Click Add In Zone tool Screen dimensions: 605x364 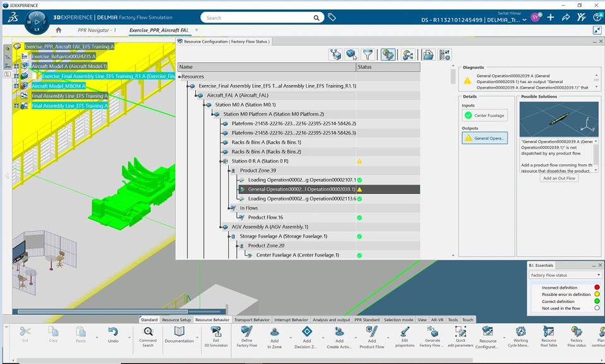click(274, 338)
